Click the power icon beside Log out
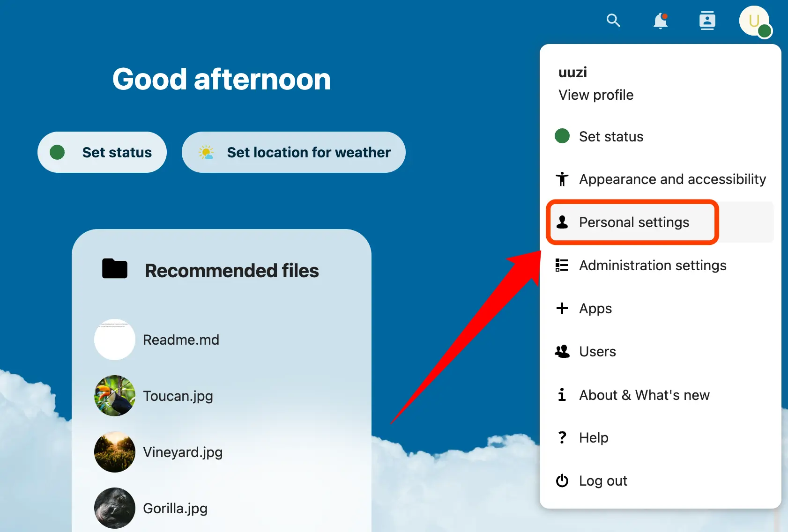This screenshot has height=532, width=788. (562, 481)
